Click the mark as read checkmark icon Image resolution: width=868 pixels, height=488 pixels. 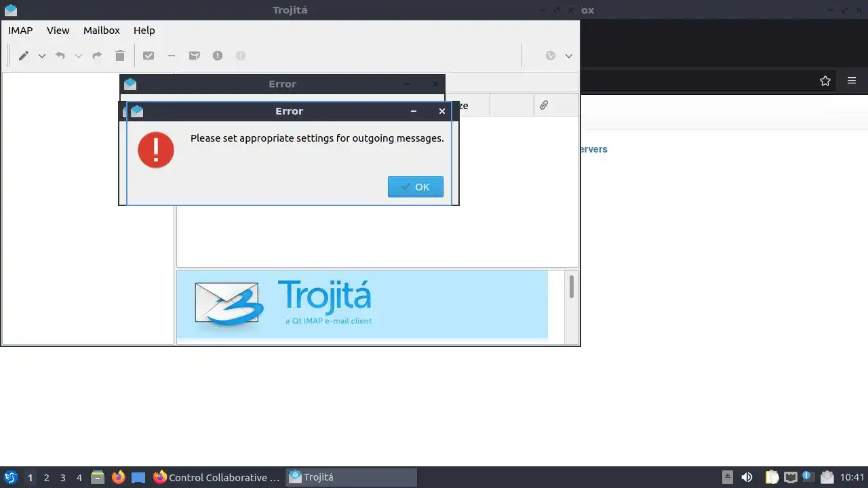(149, 56)
